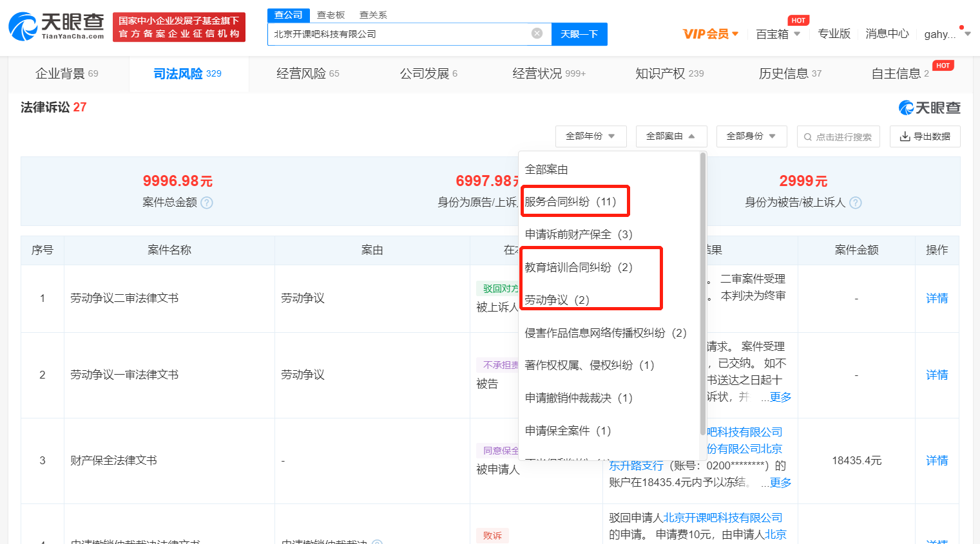The width and height of the screenshot is (980, 544).
Task: Select 著作权权属、侵权纠纷 (1) option
Action: point(590,365)
